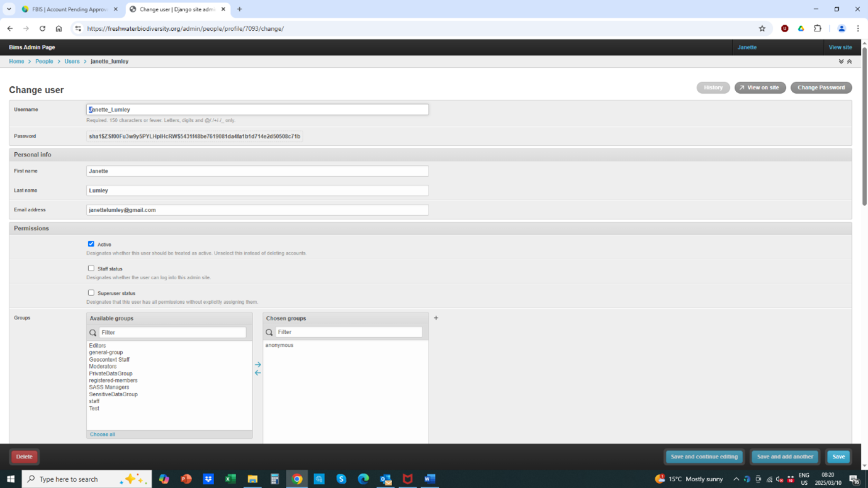
Task: Enable the Staff status checkbox
Action: pos(91,269)
